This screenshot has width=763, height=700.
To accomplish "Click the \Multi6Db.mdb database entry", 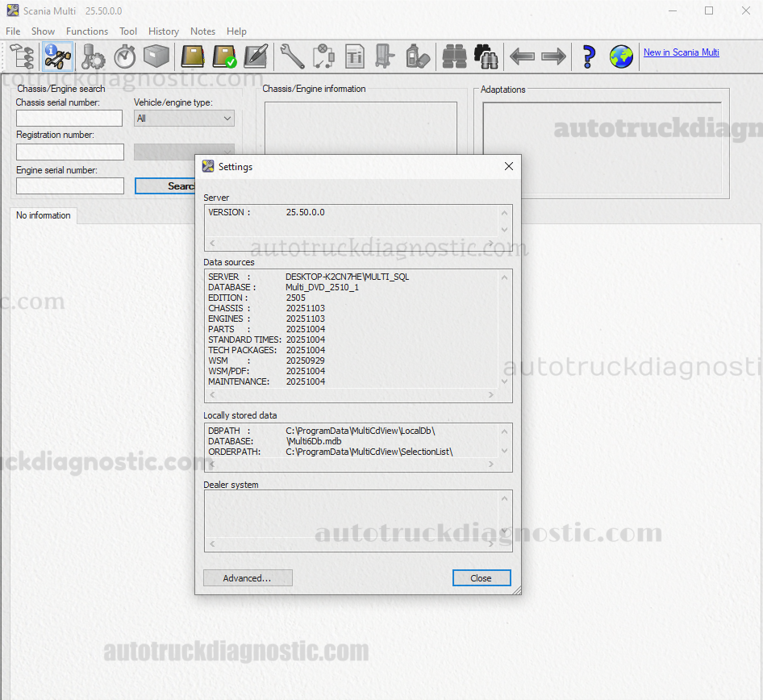I will tap(314, 441).
